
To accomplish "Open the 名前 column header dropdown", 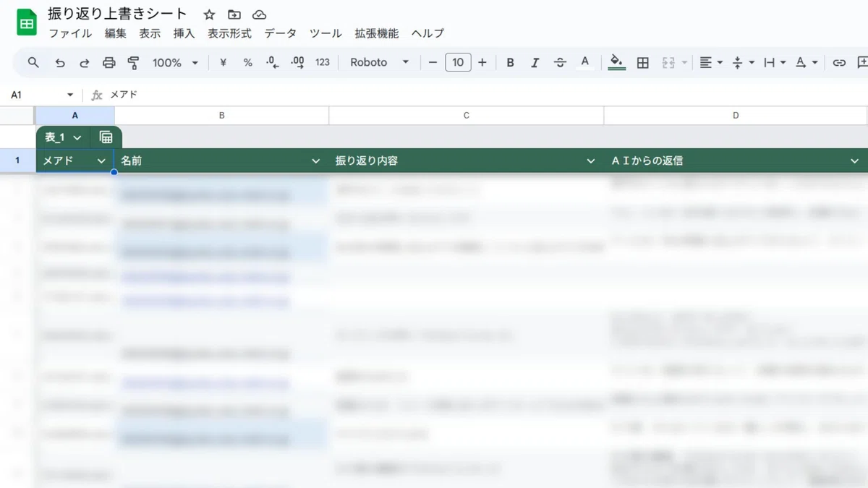I will point(315,161).
